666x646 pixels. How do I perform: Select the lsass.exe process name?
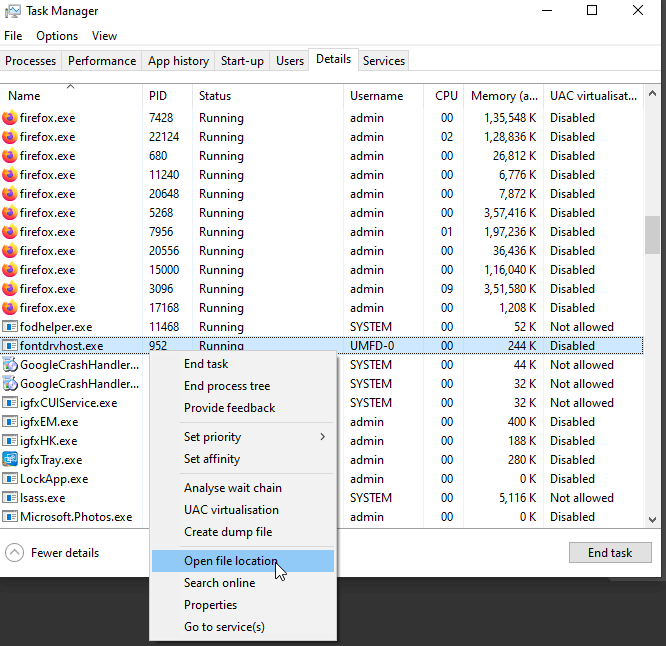42,498
